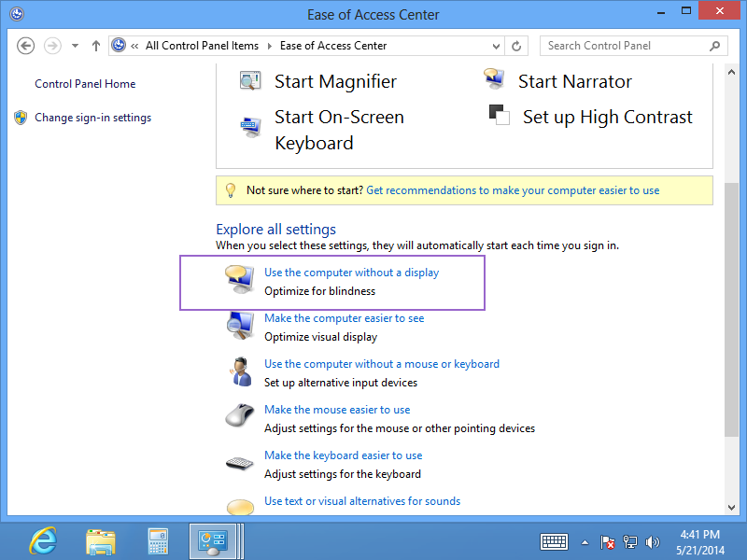747x560 pixels.
Task: Click the lightbulb tip icon
Action: tap(231, 190)
